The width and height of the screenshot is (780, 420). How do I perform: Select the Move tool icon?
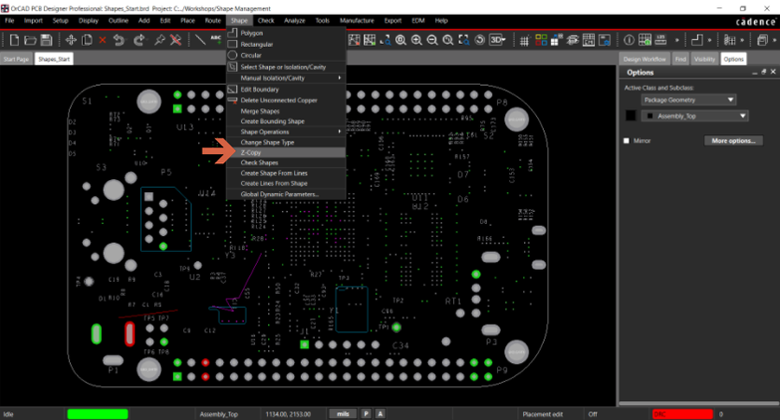[71, 40]
